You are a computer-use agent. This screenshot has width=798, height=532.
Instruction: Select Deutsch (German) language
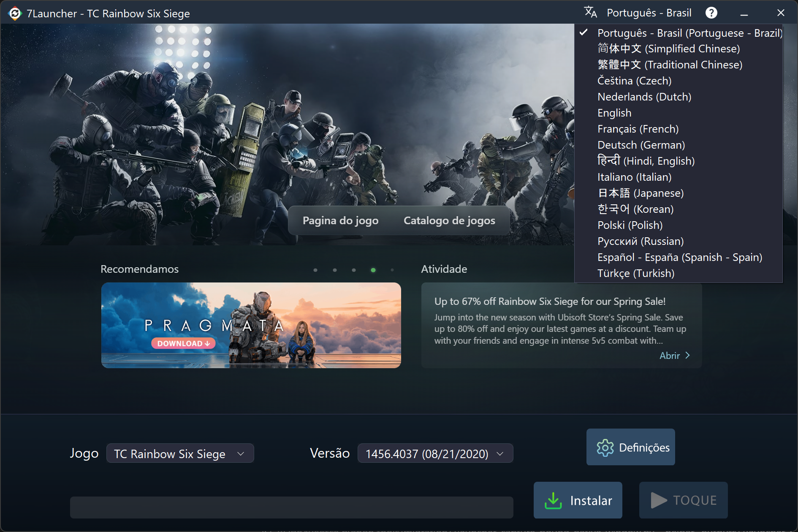pyautogui.click(x=679, y=145)
